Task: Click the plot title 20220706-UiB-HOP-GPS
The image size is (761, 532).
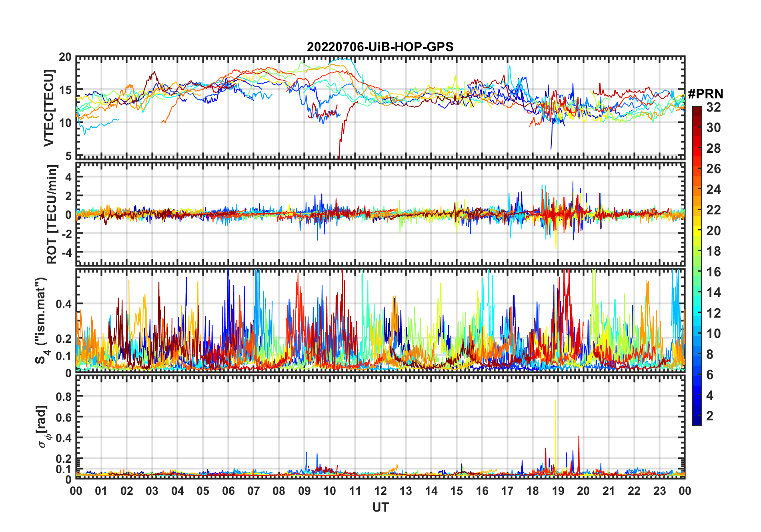Action: [380, 47]
